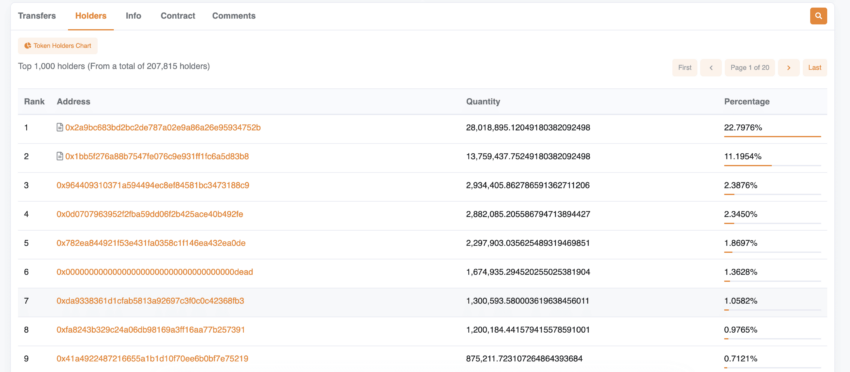Click the 11.1954% percentage bar
This screenshot has width=850, height=372.
pos(772,165)
